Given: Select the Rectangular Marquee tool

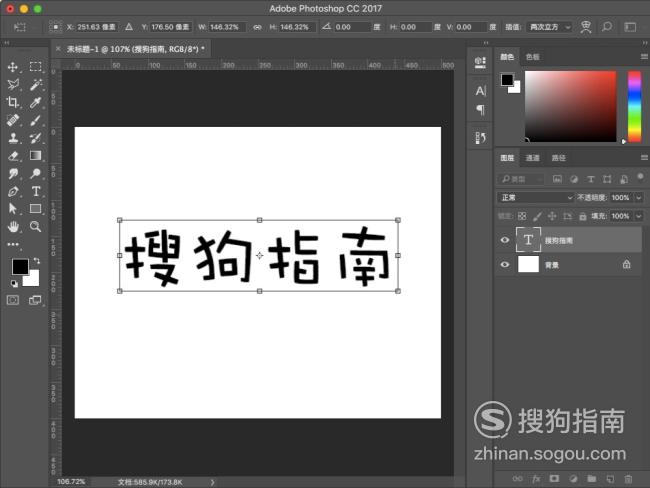Looking at the screenshot, I should point(36,67).
